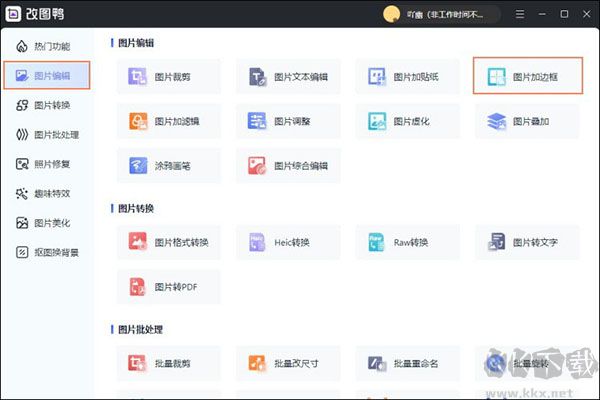Open the 图片文本编辑 text edit tool
Image resolution: width=600 pixels, height=400 pixels.
click(288, 77)
